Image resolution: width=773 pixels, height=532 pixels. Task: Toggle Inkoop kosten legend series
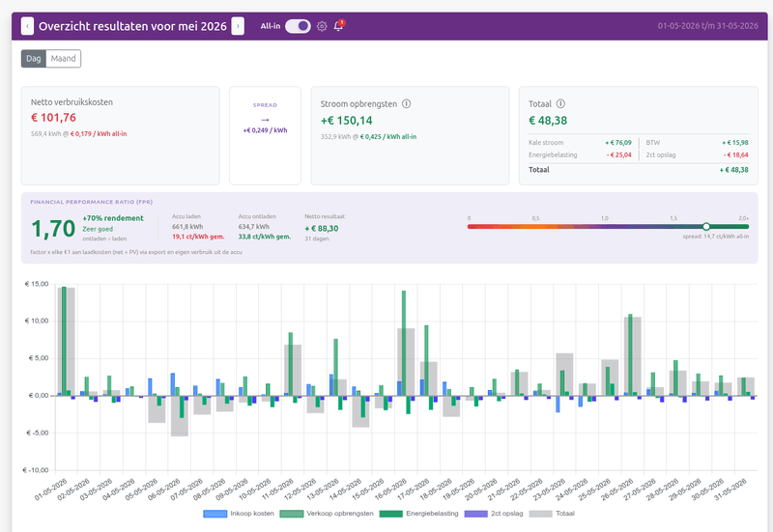pos(239,514)
